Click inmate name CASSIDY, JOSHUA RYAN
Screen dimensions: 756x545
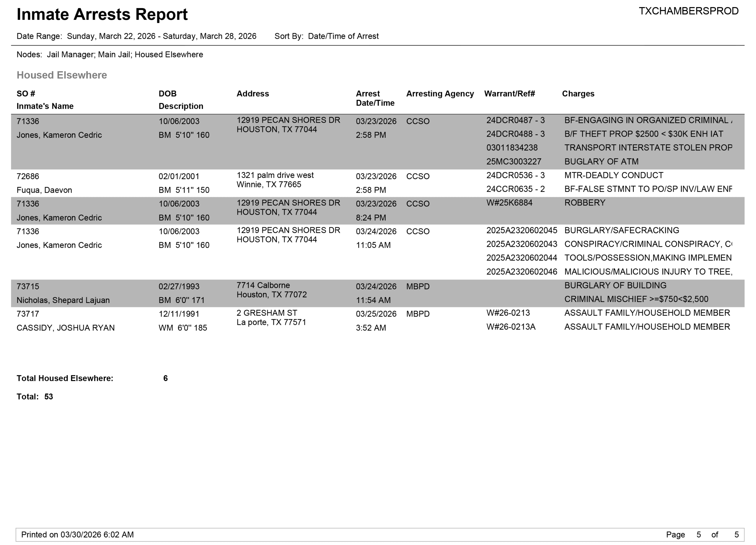pos(66,328)
